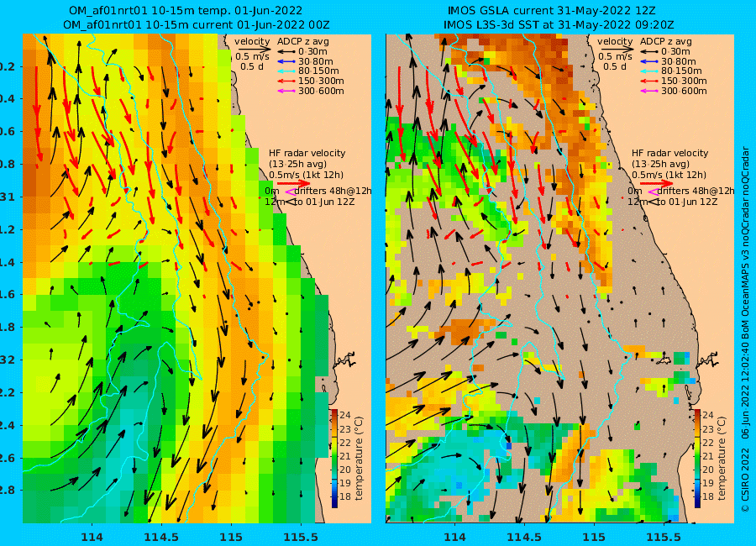Click 'HF radar velocity' text in right map

tap(670, 153)
